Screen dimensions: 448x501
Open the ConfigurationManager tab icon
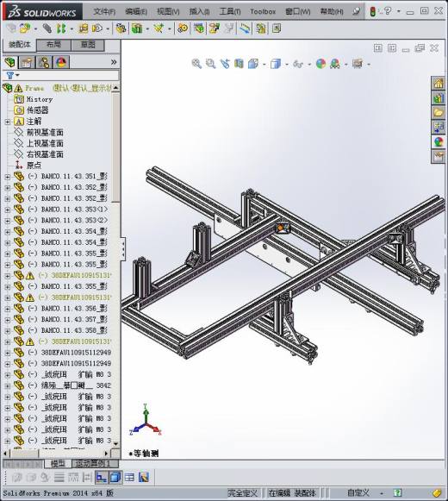tap(44, 62)
